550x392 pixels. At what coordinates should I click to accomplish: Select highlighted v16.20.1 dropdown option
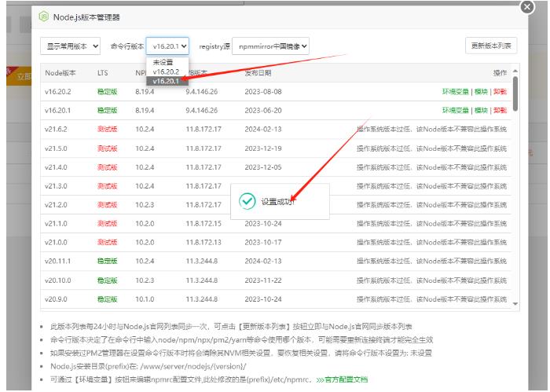click(x=167, y=81)
